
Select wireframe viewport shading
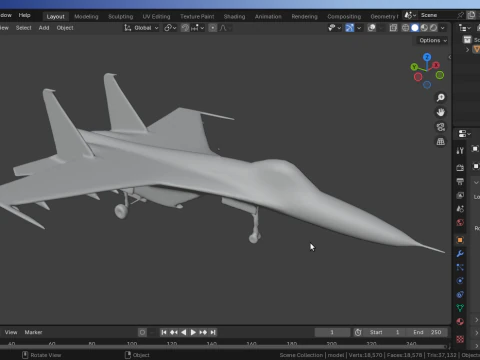(405, 28)
